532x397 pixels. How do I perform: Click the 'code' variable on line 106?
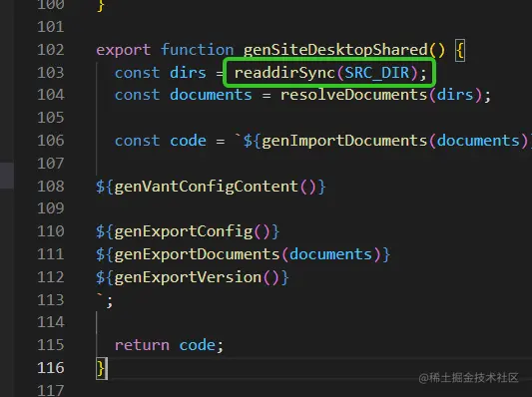[x=188, y=141]
